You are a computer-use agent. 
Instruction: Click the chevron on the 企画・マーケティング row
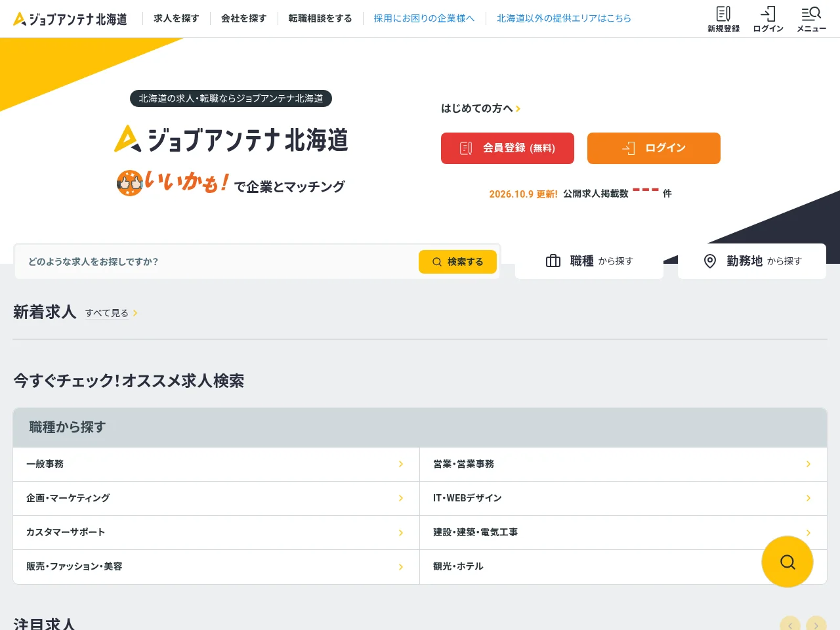(x=401, y=498)
